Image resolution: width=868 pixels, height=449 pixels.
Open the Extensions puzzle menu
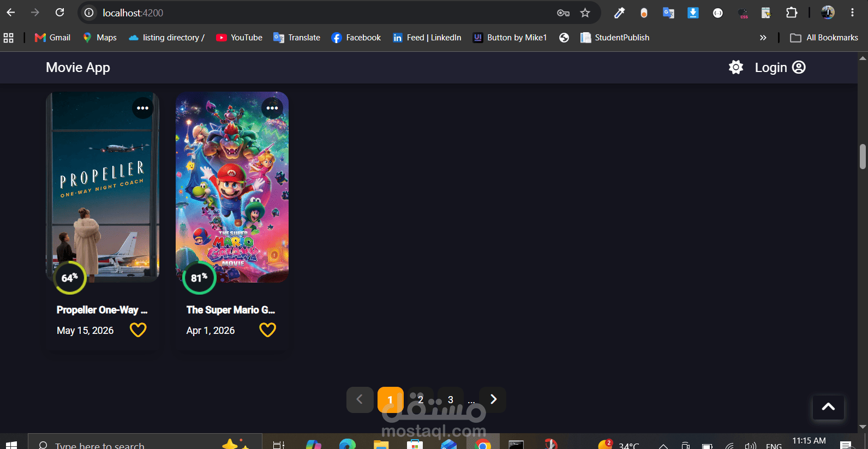[x=792, y=13]
